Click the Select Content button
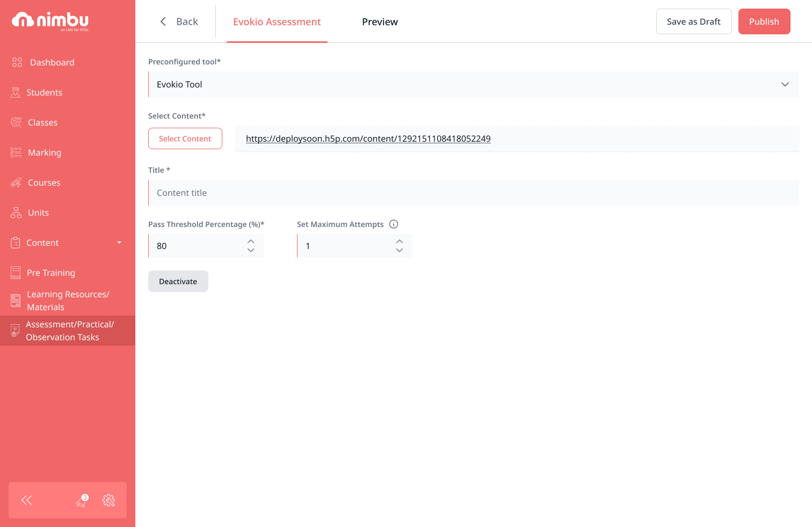This screenshot has height=527, width=812. tap(185, 138)
